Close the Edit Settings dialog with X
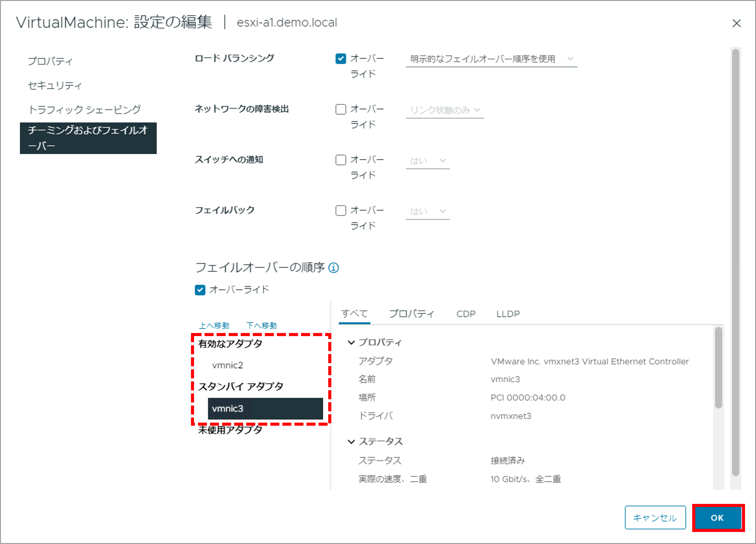Screen dimensions: 756x544 pyautogui.click(x=736, y=23)
